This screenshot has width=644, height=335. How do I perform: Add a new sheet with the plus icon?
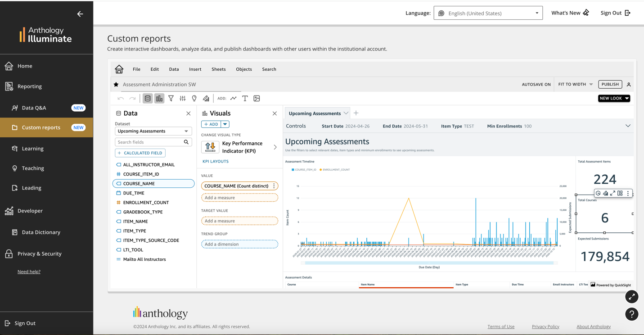click(356, 113)
